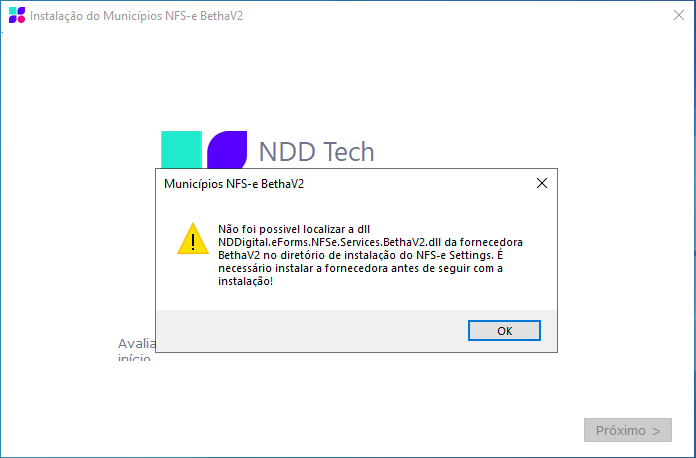Click the last message line "instalação!"
The height and width of the screenshot is (458, 696).
[x=245, y=281]
